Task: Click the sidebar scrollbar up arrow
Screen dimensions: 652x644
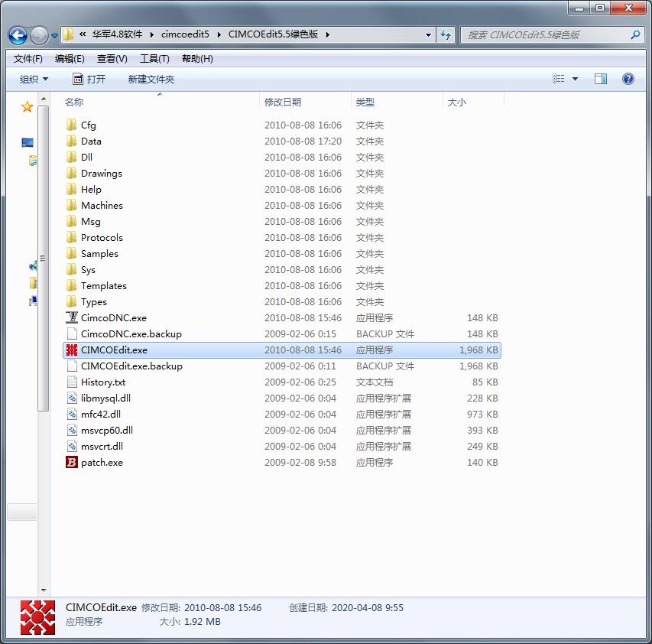Action: click(44, 99)
